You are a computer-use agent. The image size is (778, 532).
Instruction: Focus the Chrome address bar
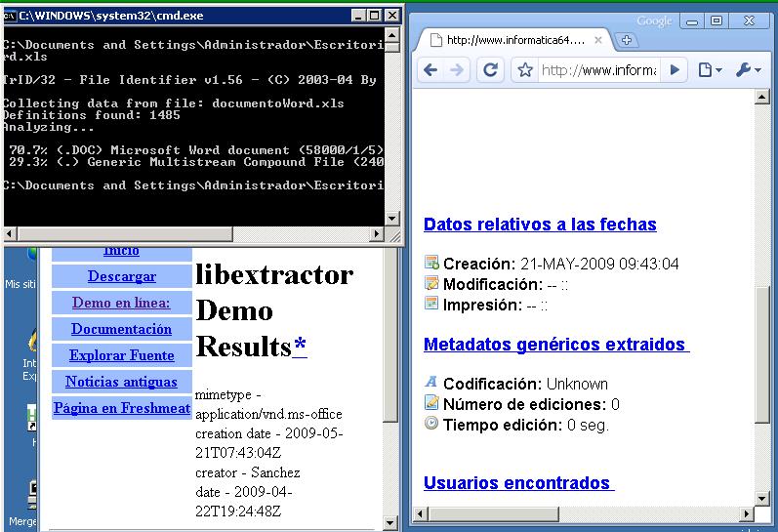point(598,70)
